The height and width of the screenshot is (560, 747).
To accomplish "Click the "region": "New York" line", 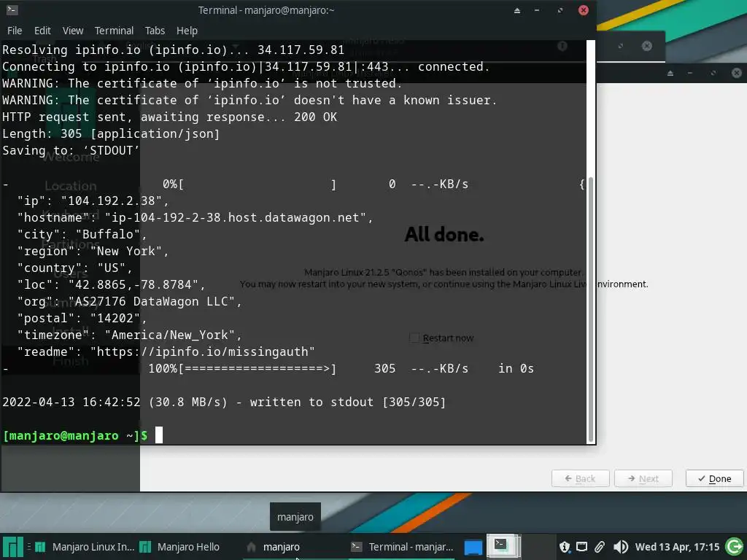I will coord(93,251).
